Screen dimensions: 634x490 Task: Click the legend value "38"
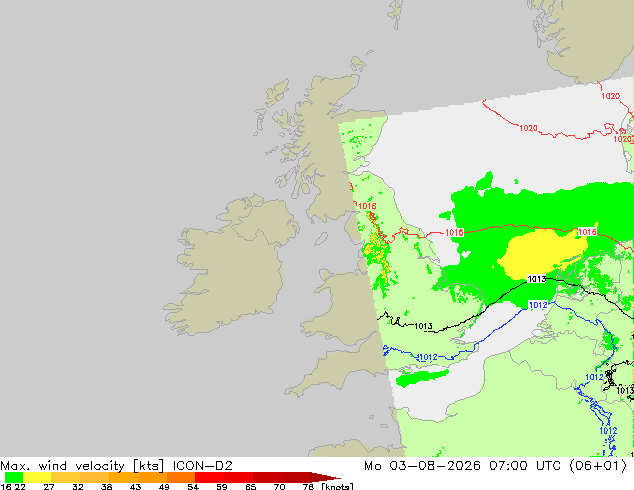point(106,487)
